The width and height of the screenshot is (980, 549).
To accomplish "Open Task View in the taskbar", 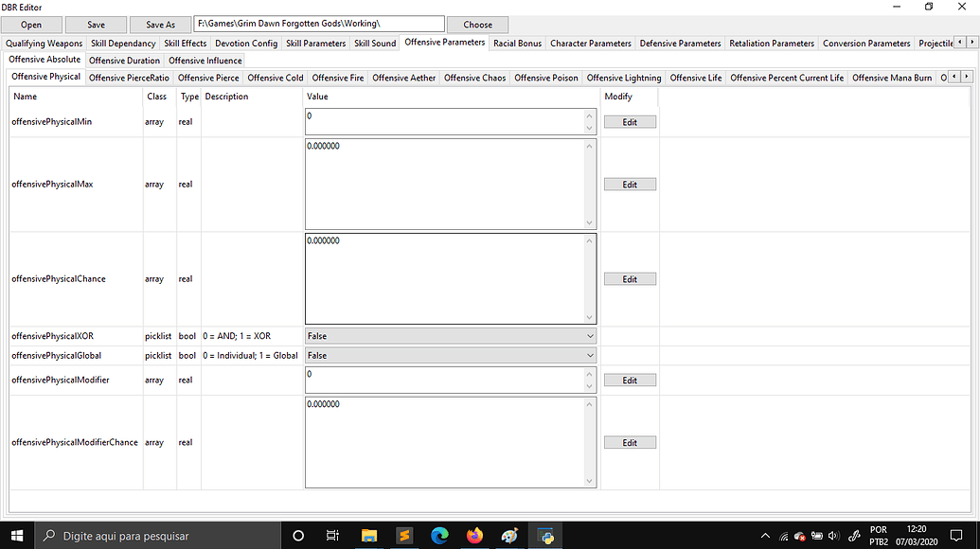I will (x=332, y=536).
